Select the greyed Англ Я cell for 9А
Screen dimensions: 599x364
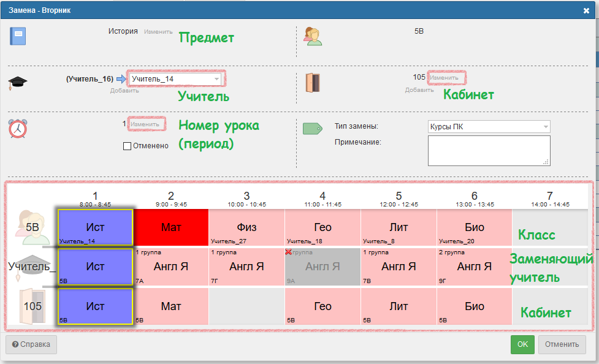tap(322, 267)
